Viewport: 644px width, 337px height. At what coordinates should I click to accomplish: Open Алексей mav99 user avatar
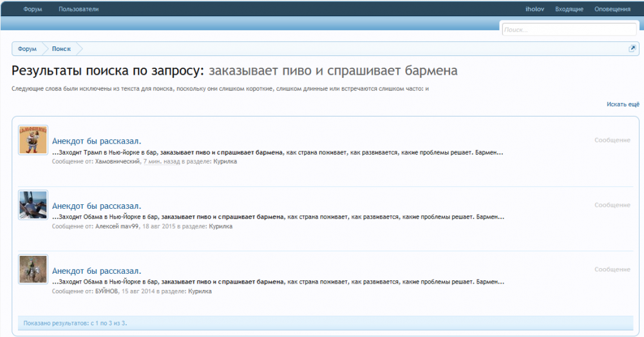[33, 205]
